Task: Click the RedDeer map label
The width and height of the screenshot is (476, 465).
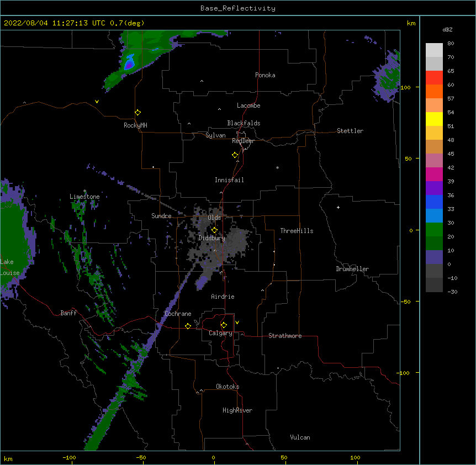Action: (x=243, y=141)
